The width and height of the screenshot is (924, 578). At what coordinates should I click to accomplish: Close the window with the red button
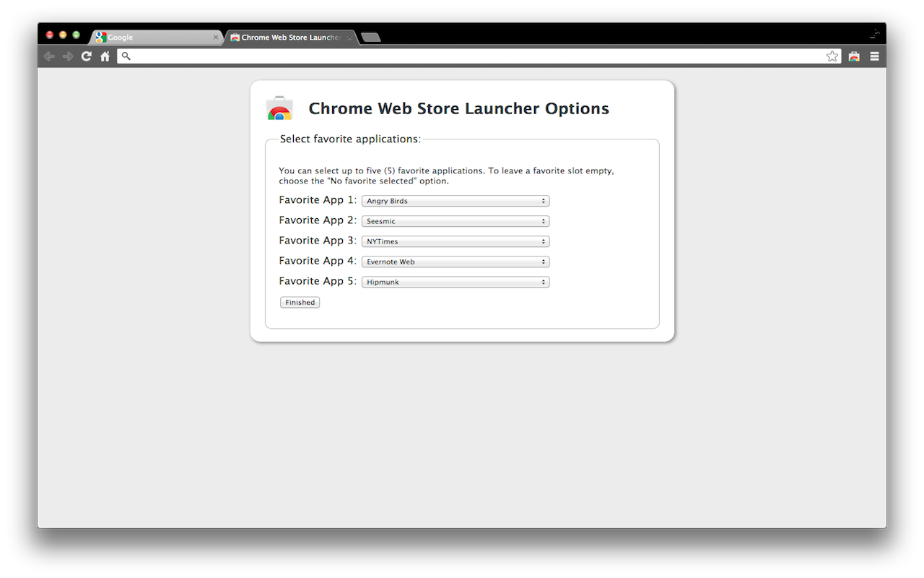point(50,35)
